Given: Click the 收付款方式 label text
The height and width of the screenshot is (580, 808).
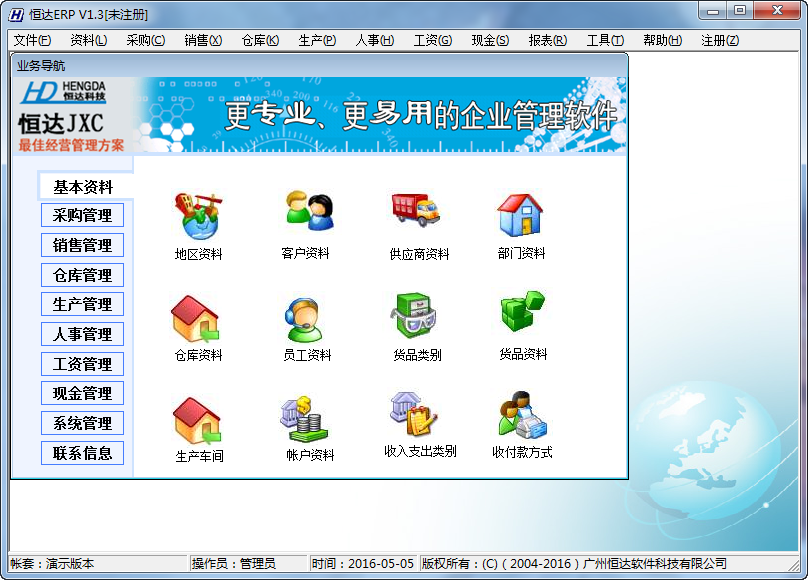Looking at the screenshot, I should tap(522, 452).
